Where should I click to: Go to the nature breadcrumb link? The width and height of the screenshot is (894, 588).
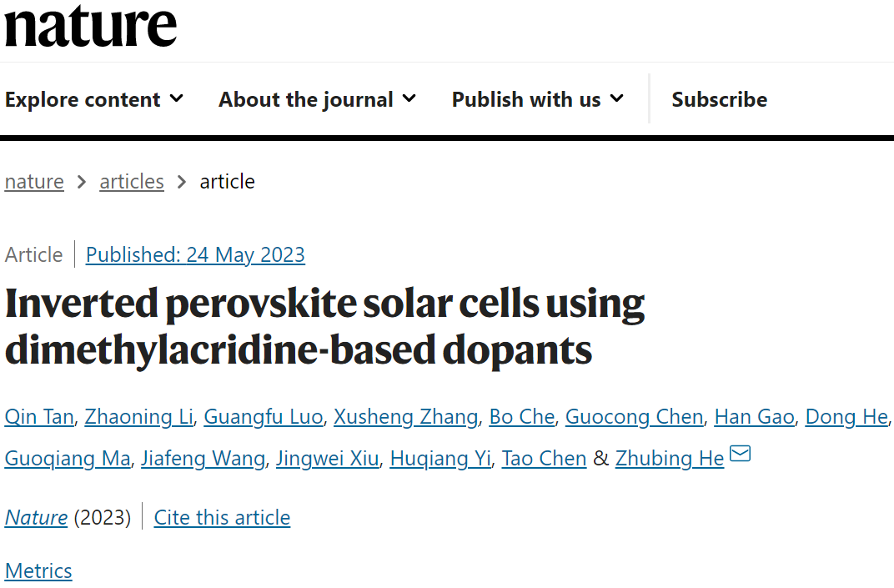tap(34, 181)
